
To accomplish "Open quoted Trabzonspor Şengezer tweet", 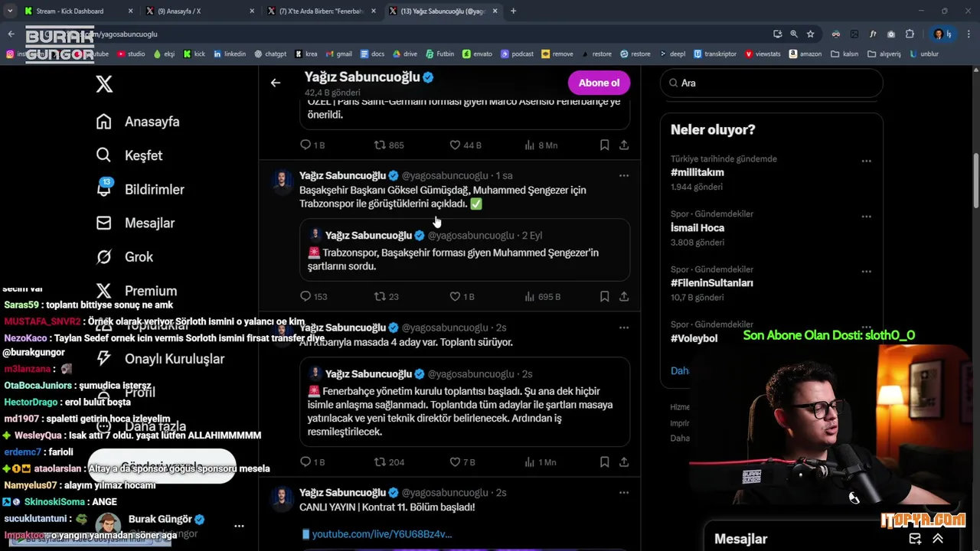I will point(465,250).
